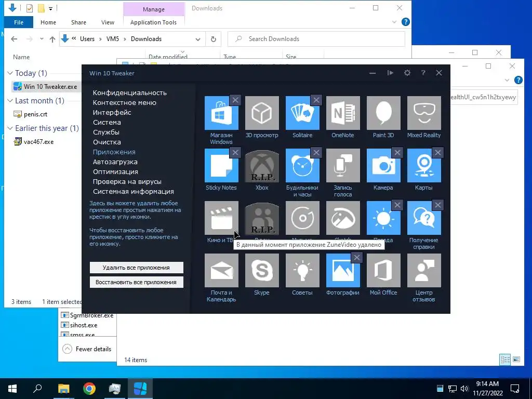Click the Погода sun tile

pyautogui.click(x=383, y=218)
